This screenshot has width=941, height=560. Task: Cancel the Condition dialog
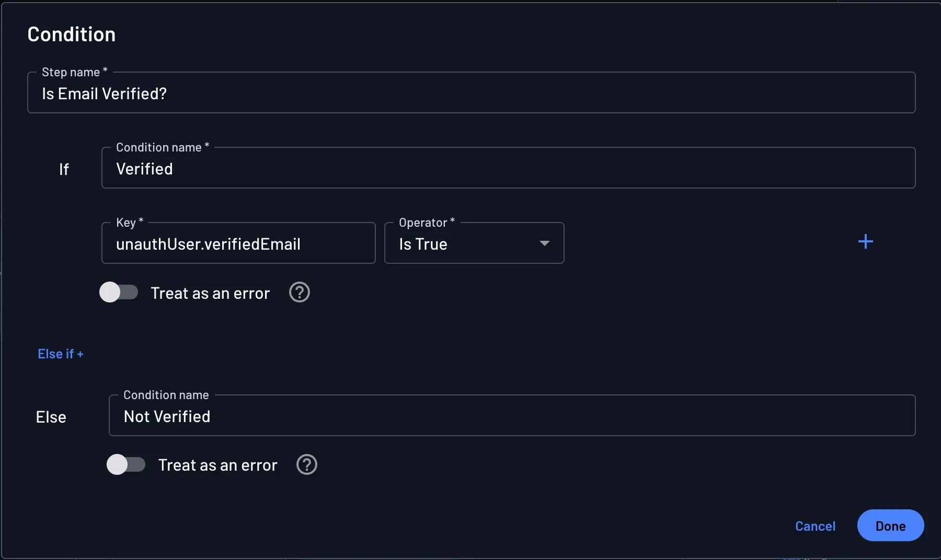point(815,526)
